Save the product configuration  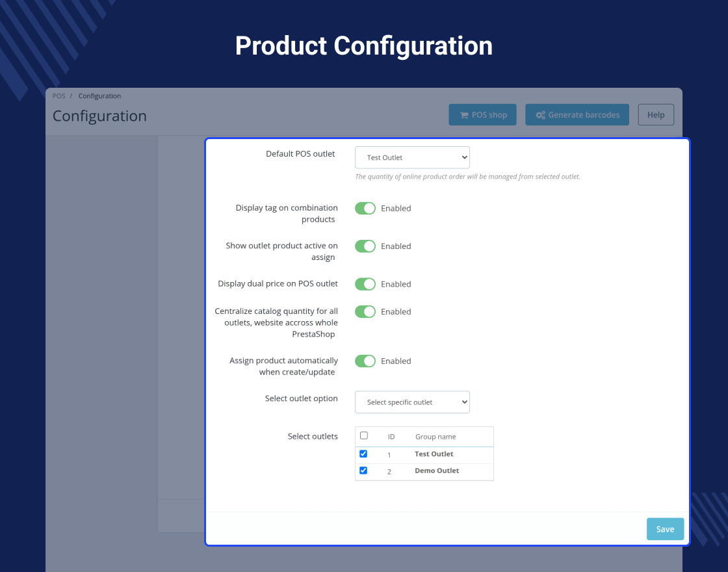coord(665,529)
